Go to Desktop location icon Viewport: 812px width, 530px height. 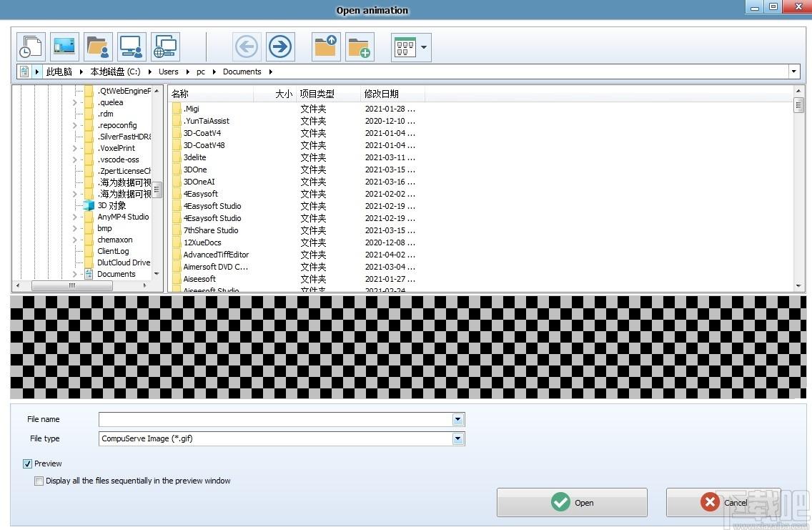point(65,47)
